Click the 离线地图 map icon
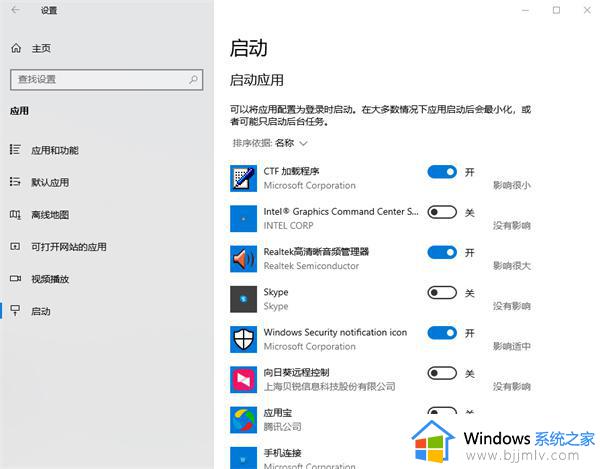Viewport: 600px width, 469px height. coord(15,214)
